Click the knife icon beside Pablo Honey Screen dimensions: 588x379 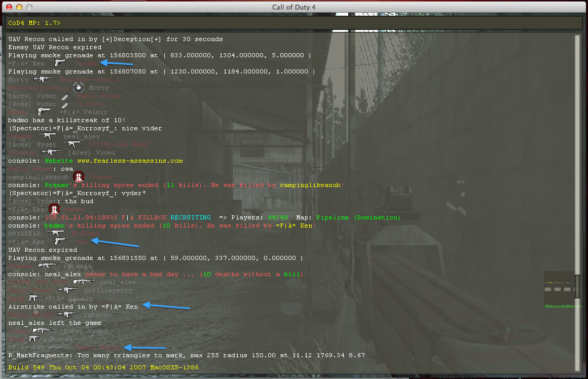tap(66, 96)
